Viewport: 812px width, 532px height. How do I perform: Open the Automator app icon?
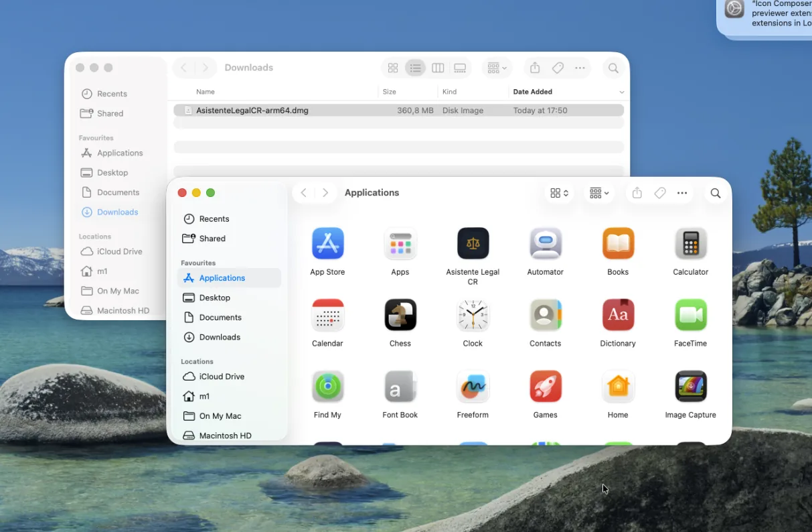pos(545,243)
